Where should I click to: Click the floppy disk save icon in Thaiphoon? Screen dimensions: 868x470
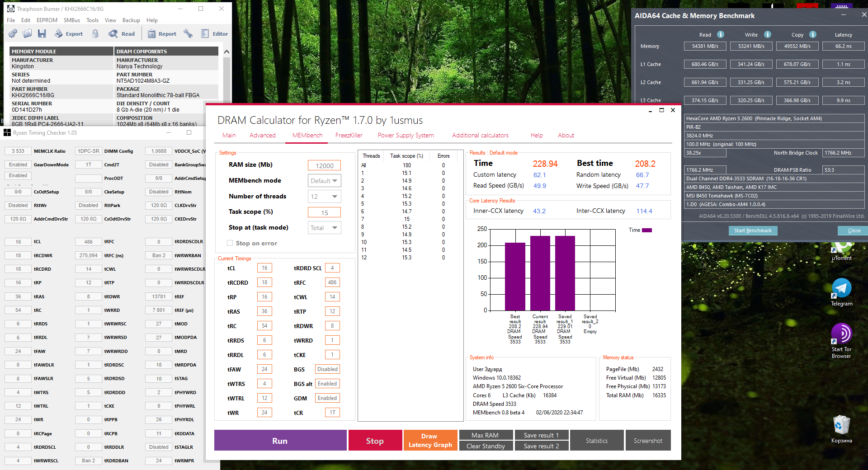click(42, 33)
